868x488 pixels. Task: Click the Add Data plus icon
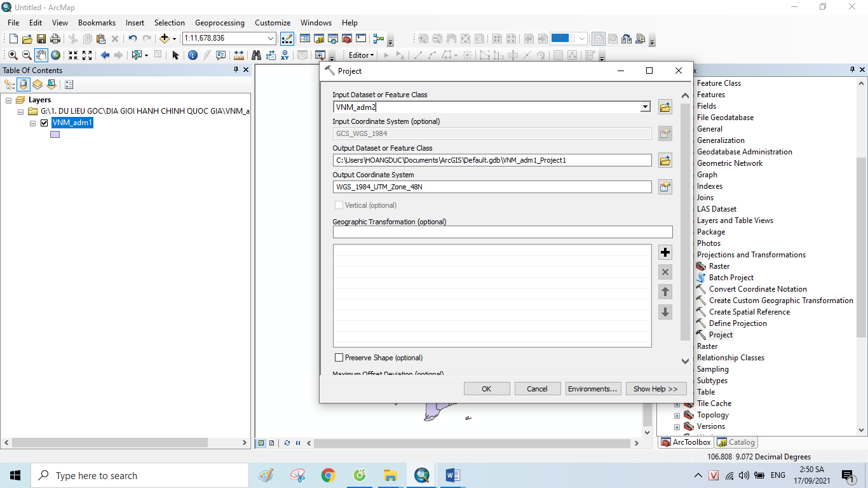coord(164,39)
